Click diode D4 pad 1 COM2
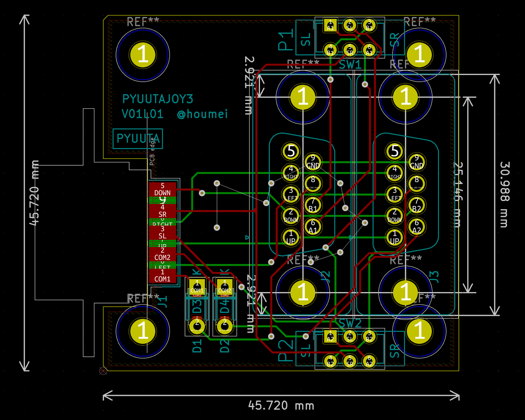Viewport: 525px width, 420px height. (224, 287)
